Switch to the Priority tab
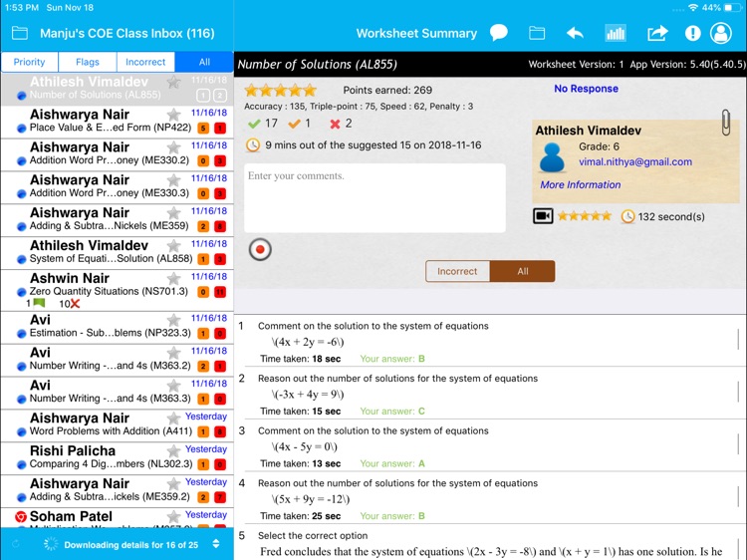Image resolution: width=747 pixels, height=560 pixels. point(30,62)
